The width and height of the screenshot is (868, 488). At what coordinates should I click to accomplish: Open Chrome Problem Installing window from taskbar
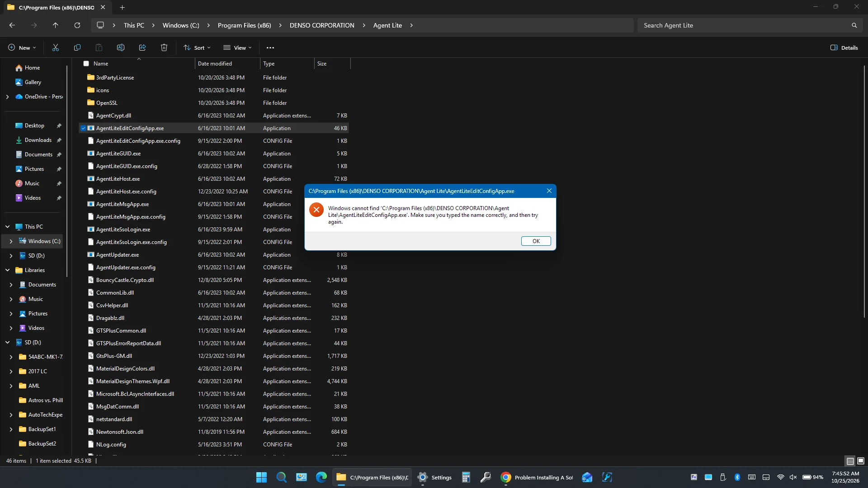[537, 477]
